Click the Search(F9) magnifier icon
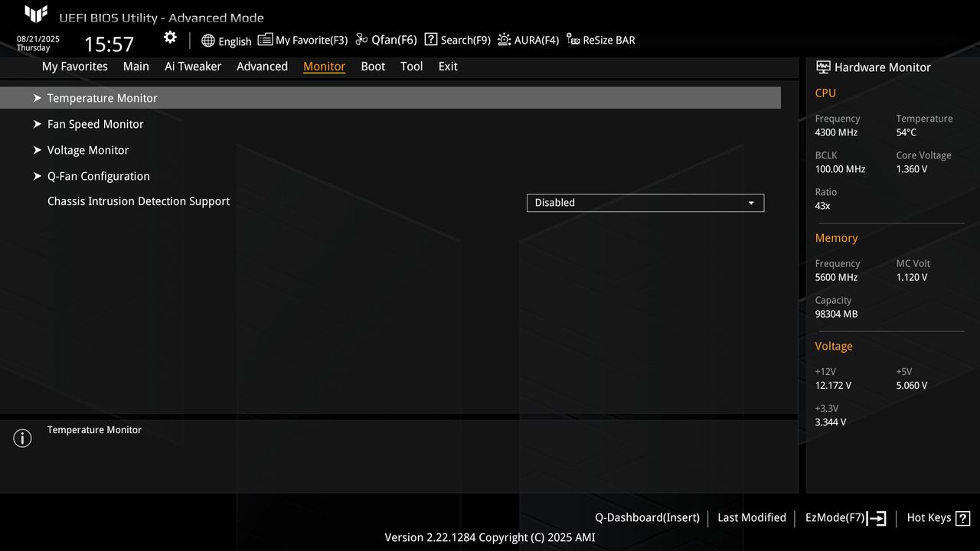The height and width of the screenshot is (551, 980). (430, 39)
